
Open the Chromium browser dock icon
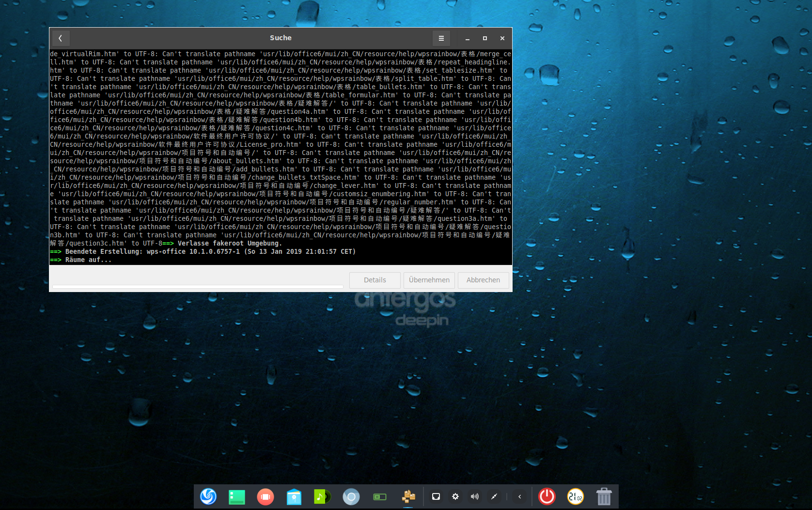351,496
